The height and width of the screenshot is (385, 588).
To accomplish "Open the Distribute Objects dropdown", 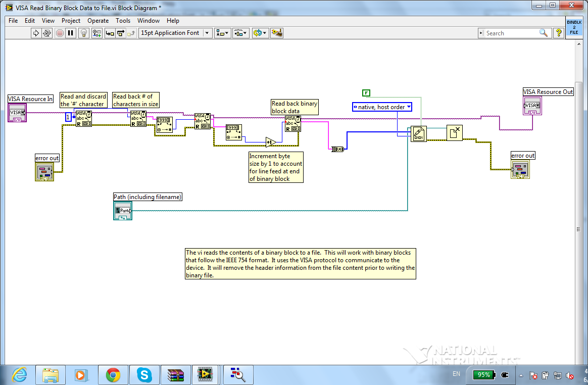I will pos(241,33).
